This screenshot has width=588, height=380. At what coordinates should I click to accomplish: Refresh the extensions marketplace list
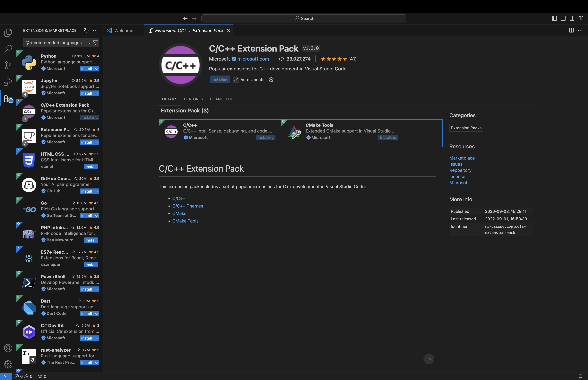point(86,30)
